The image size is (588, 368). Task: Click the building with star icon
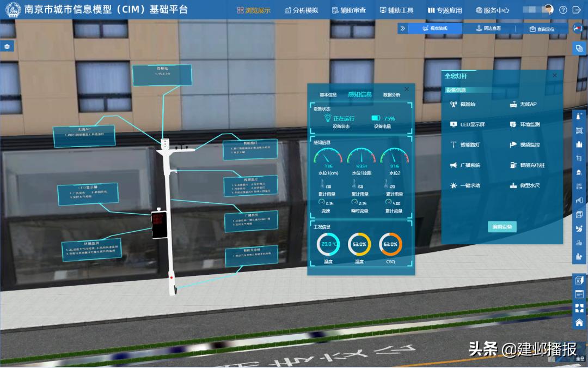(579, 256)
